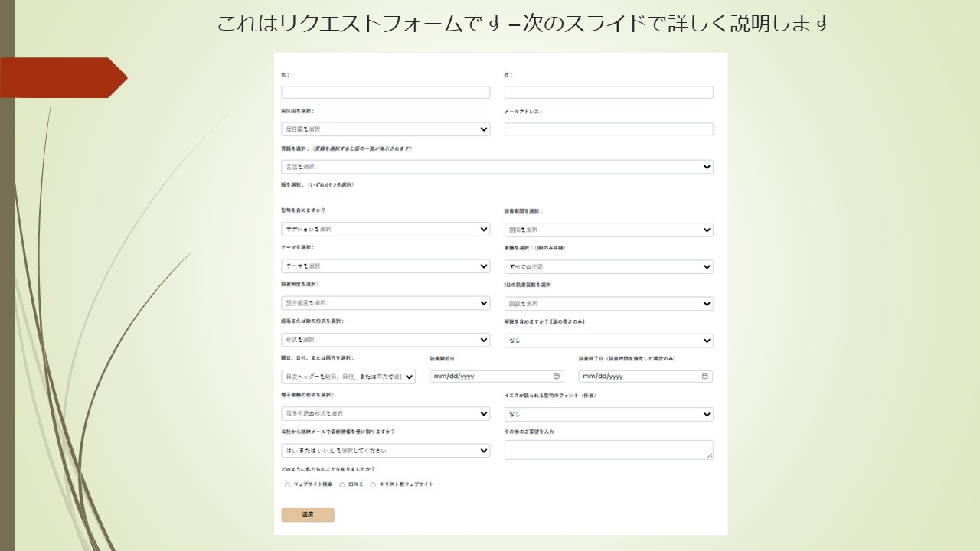Click the chevron on the 言語を選択 dropdown

click(707, 166)
